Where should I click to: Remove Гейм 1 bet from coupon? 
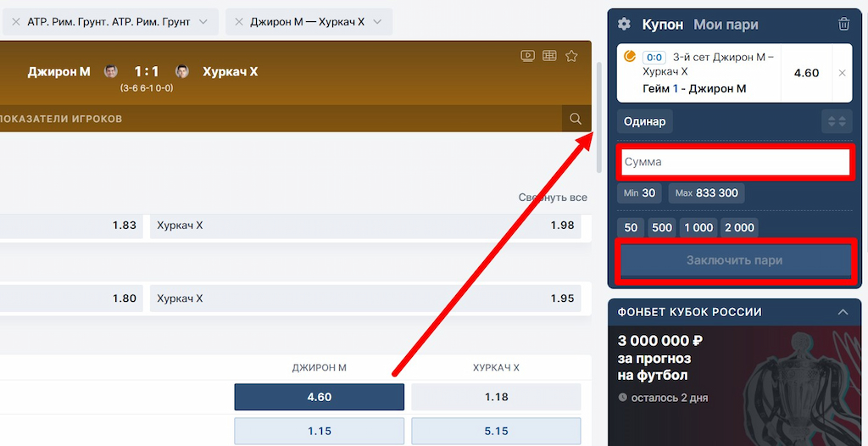pyautogui.click(x=842, y=73)
